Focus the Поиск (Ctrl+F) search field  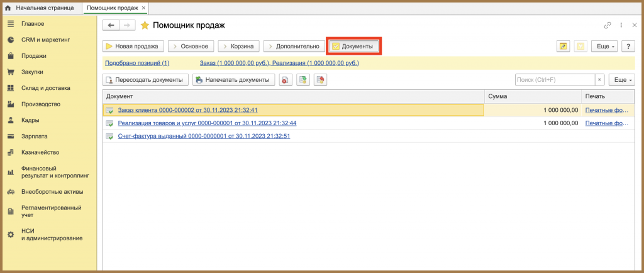pos(555,80)
